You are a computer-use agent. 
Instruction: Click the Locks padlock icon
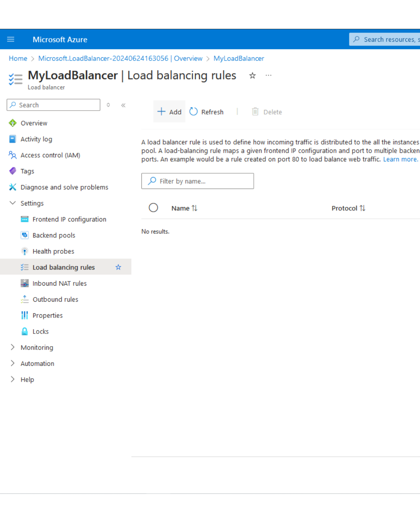point(24,331)
